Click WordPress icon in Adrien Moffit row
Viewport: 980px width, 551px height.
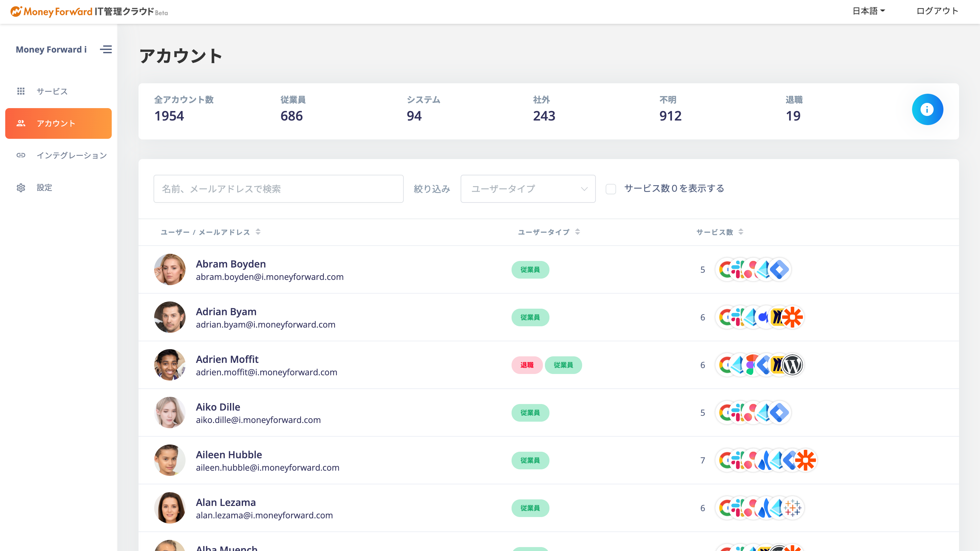pos(793,365)
